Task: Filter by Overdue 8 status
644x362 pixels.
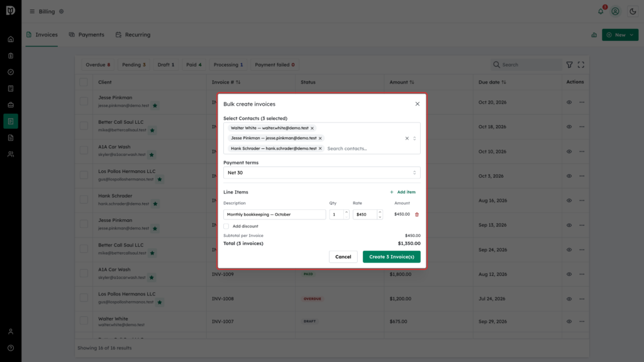Action: tap(97, 65)
